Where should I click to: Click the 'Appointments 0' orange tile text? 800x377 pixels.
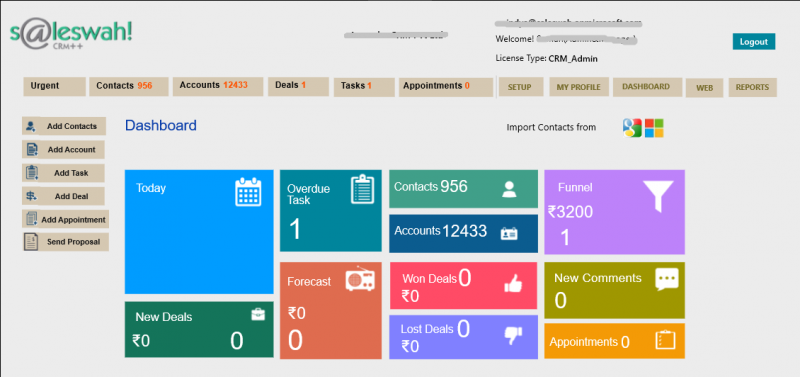coord(589,342)
